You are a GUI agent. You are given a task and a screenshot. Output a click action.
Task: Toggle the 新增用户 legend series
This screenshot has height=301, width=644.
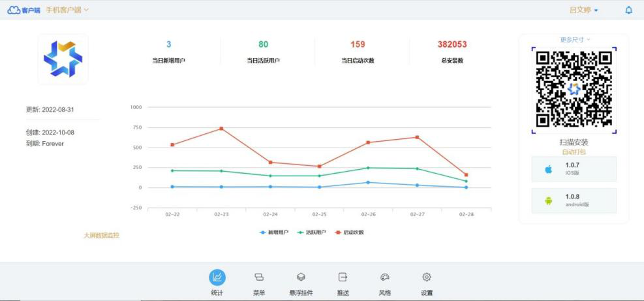(x=274, y=232)
